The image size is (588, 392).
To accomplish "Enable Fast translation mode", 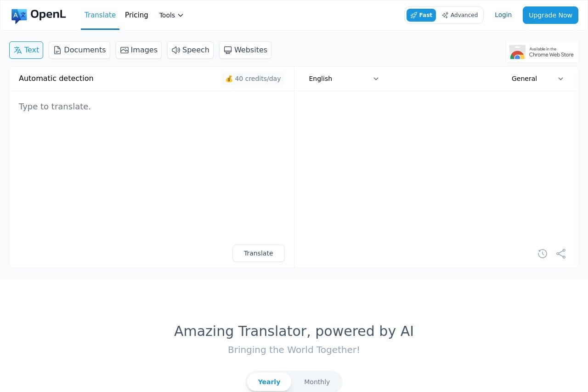I will 421,15.
